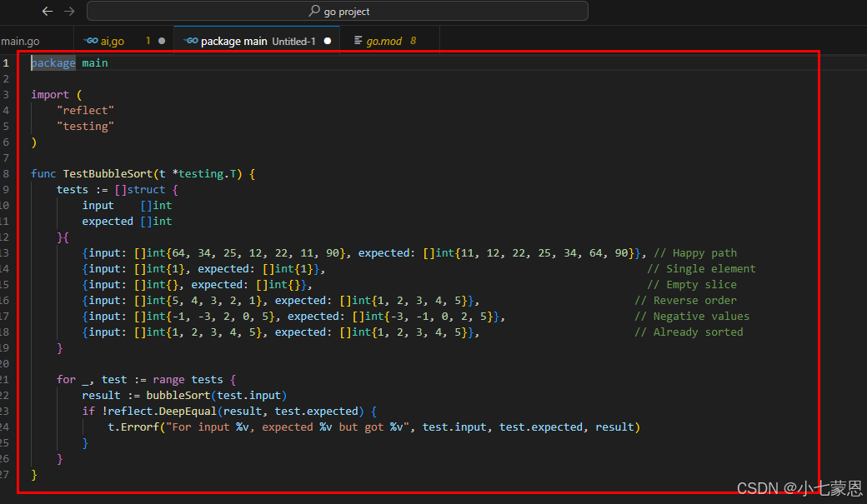Click line number 21 in the gutter
Screen dimensions: 867x504
point(5,379)
